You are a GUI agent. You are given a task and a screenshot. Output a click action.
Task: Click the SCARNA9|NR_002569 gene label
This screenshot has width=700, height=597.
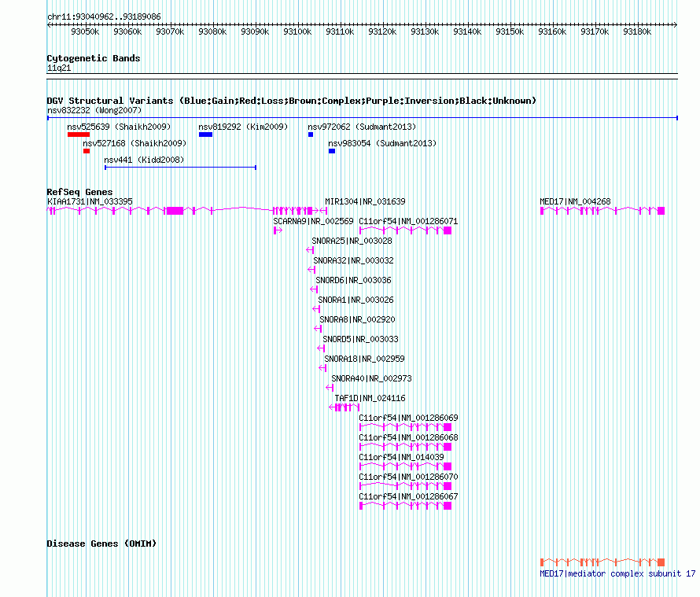[313, 222]
